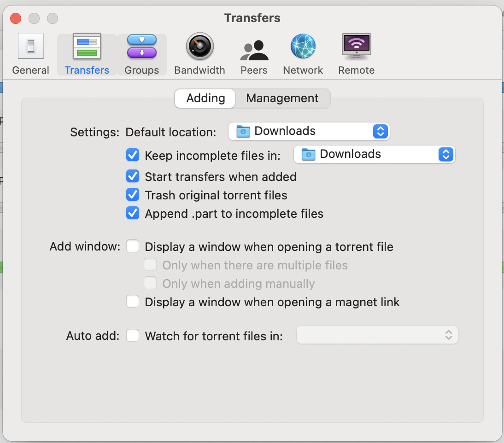The width and height of the screenshot is (504, 443).
Task: Click the blue chevron on Default location popup
Action: 380,131
